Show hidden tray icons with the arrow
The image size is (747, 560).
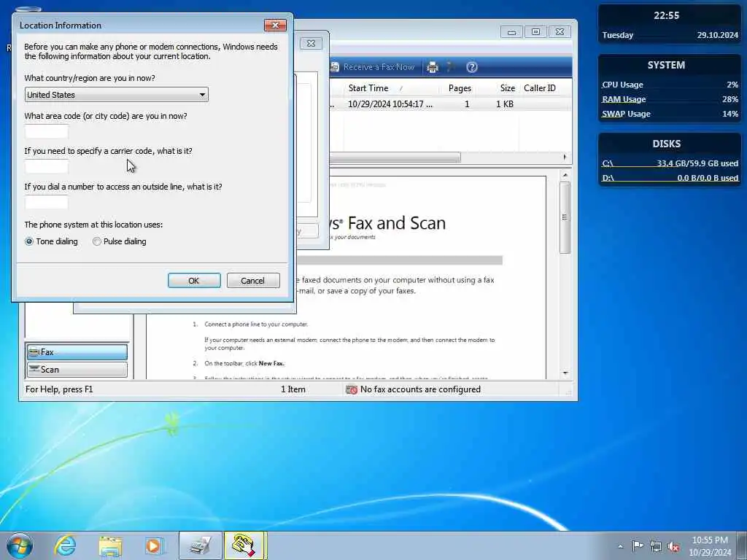pyautogui.click(x=620, y=546)
